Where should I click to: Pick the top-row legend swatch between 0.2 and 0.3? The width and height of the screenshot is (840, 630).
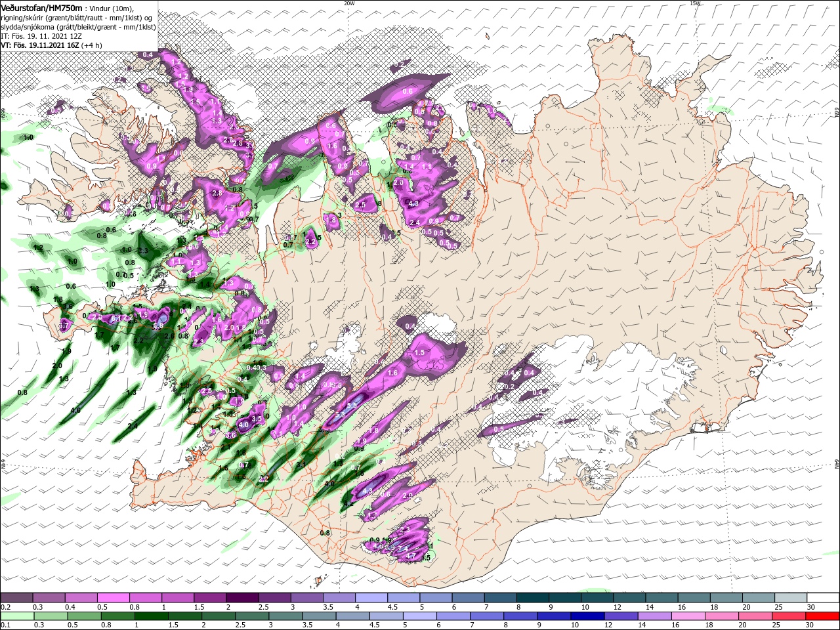click(16, 598)
